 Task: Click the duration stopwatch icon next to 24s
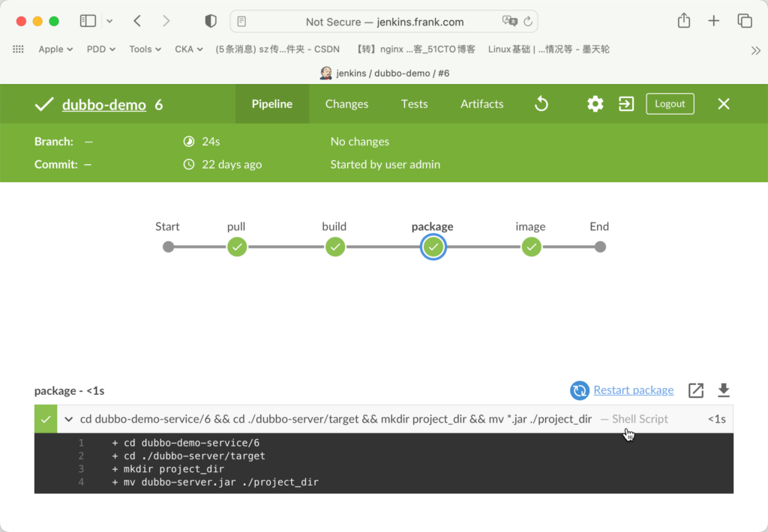coord(188,142)
